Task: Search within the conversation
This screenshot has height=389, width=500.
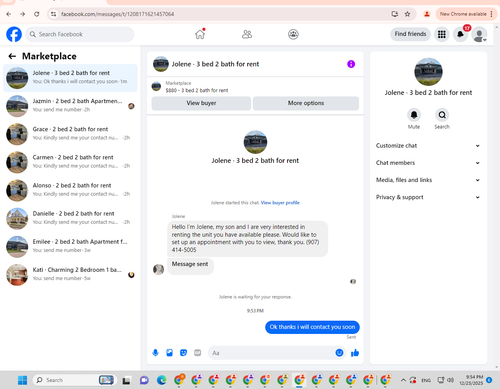Action: 442,115
